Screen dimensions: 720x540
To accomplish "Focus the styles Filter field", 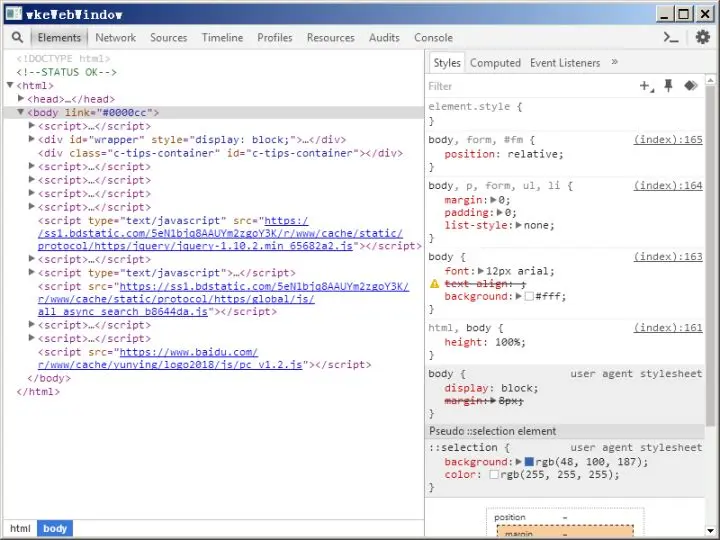I will click(528, 86).
